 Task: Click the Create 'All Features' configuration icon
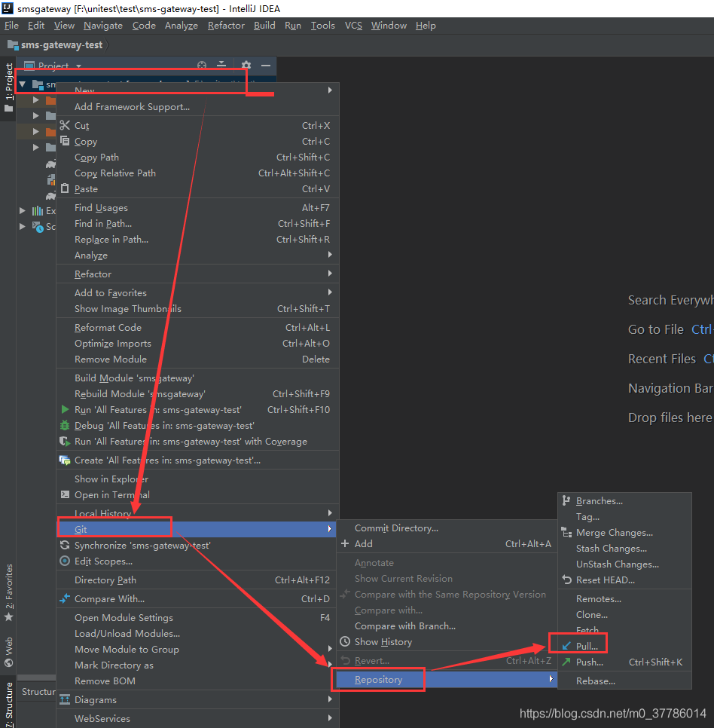[65, 460]
